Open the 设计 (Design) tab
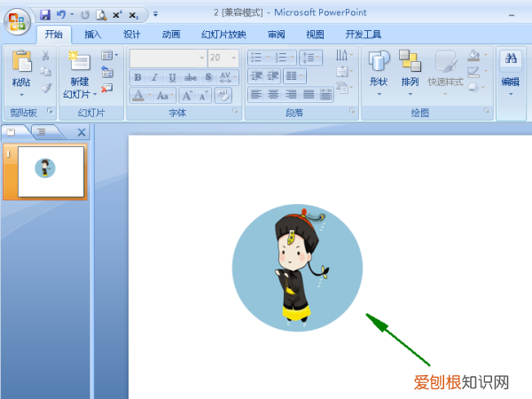 coord(131,35)
